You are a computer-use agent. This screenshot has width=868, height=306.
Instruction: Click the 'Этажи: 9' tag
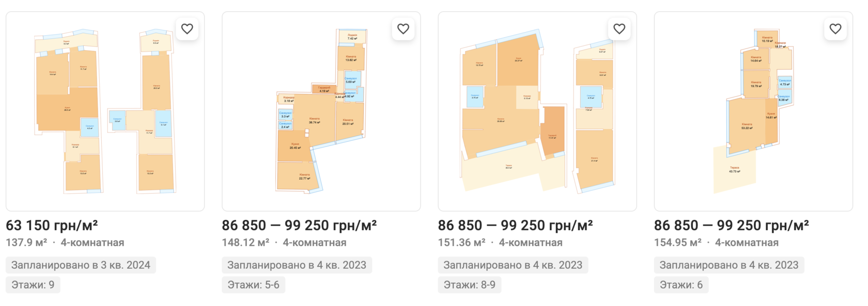tap(33, 285)
